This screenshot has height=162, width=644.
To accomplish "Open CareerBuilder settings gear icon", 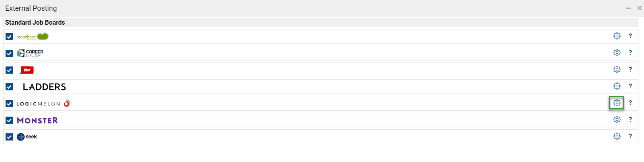I will (617, 53).
